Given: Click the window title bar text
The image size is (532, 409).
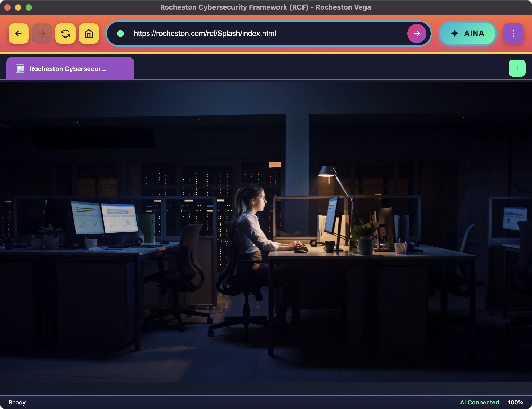Looking at the screenshot, I should tap(265, 7).
